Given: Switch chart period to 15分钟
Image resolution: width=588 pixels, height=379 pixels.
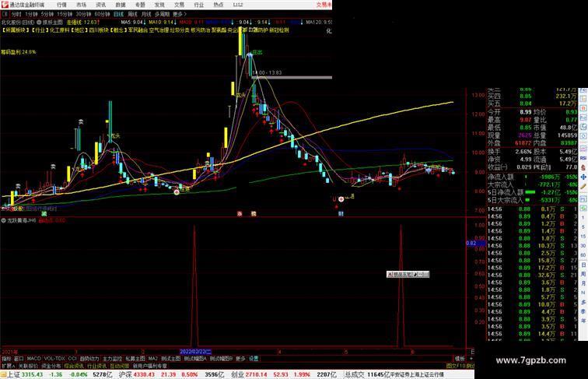Looking at the screenshot, I should click(x=65, y=14).
